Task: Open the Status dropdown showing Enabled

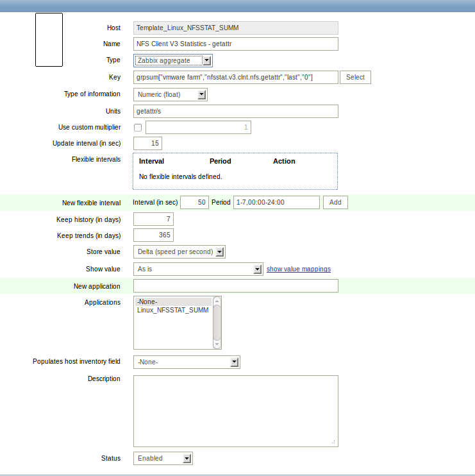Action: 163,458
